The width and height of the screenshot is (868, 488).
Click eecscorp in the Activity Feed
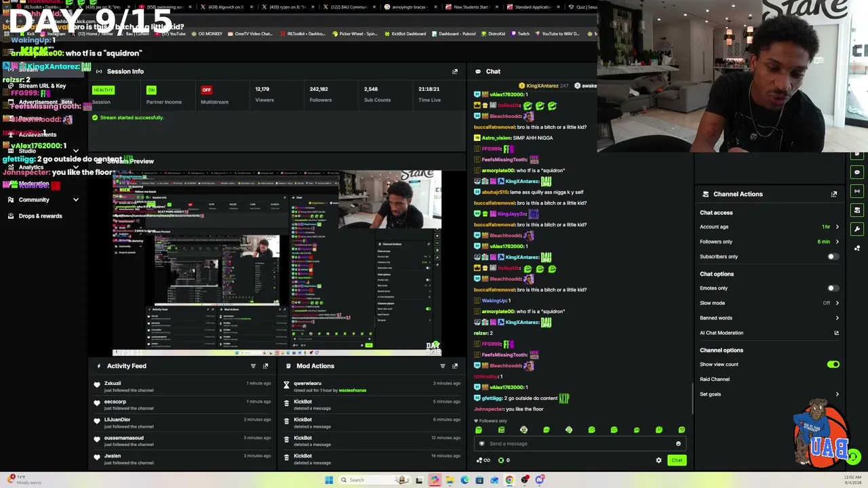click(x=115, y=402)
